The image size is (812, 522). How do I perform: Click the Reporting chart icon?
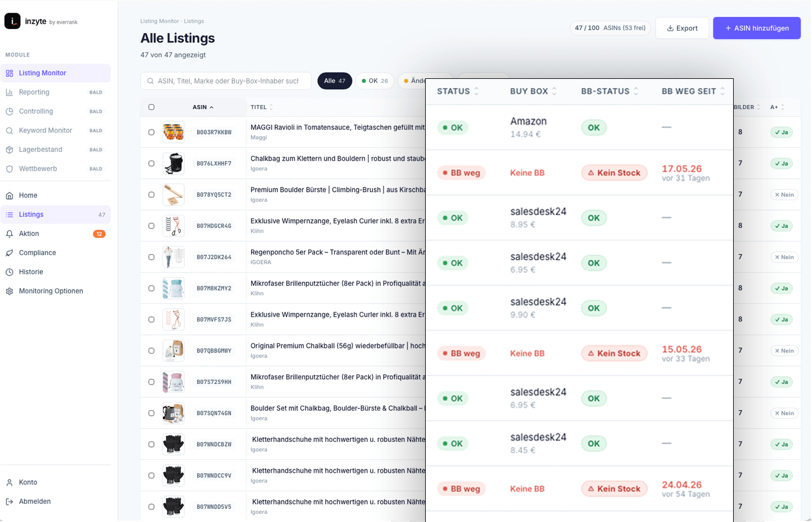coord(9,92)
